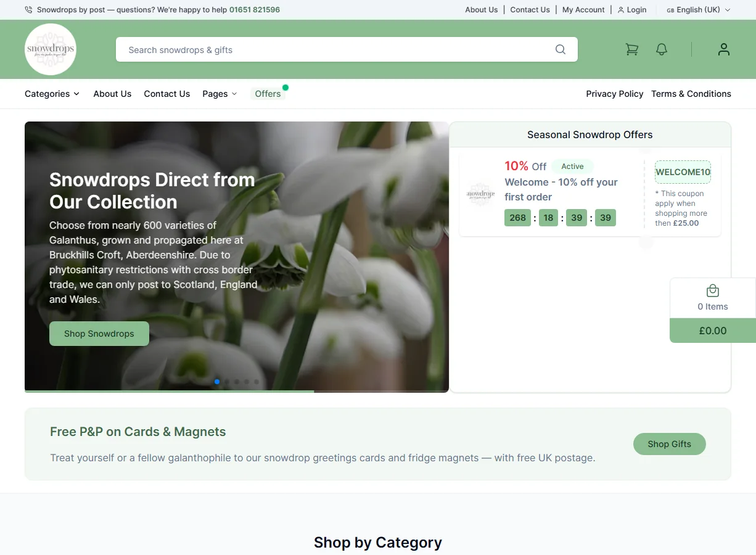This screenshot has width=756, height=555.
Task: Expand the Categories menu
Action: tap(52, 94)
